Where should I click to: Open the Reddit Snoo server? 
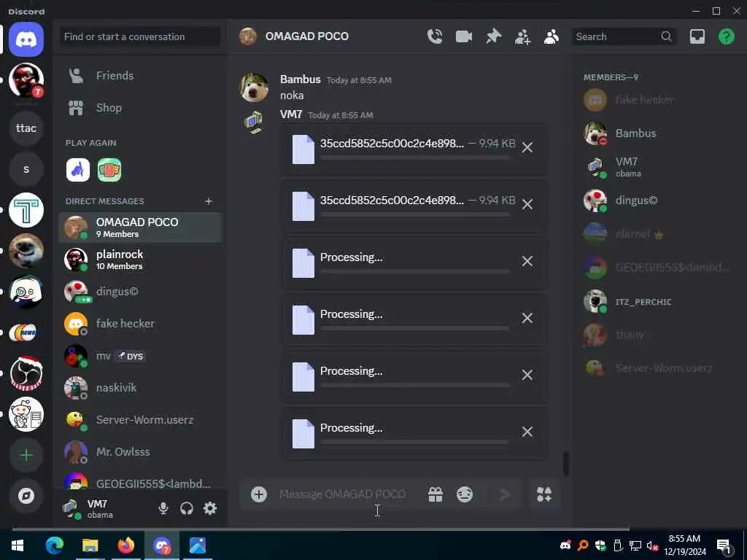26,414
